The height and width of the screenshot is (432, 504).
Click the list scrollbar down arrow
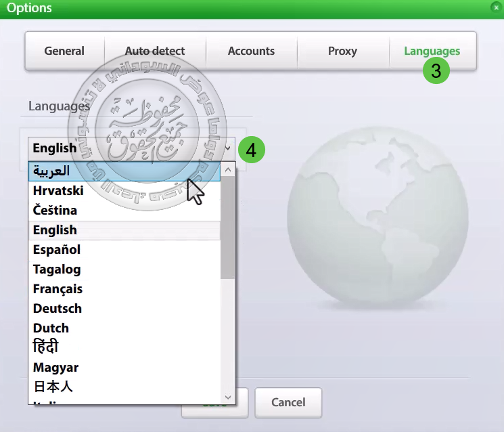[228, 397]
